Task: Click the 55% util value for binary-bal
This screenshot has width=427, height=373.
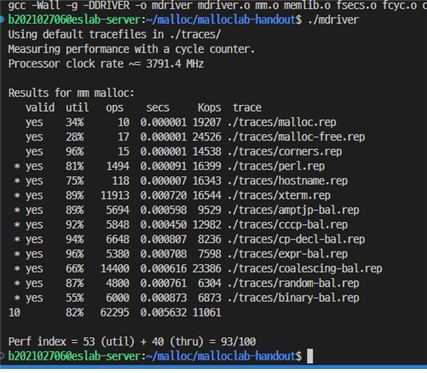Action: pos(75,299)
